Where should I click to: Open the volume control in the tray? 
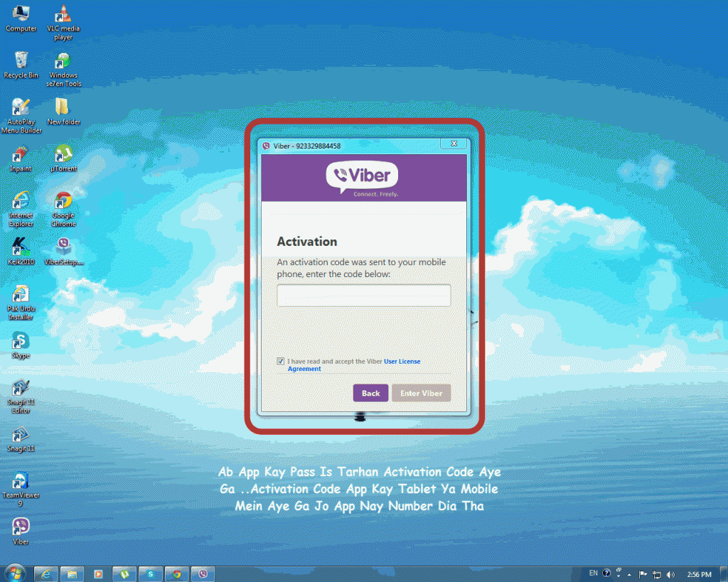click(671, 575)
